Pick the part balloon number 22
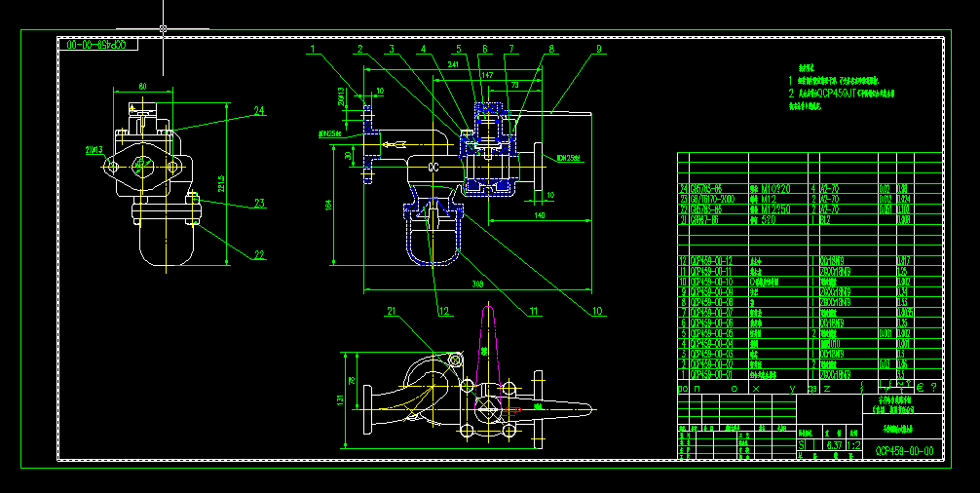 point(259,255)
